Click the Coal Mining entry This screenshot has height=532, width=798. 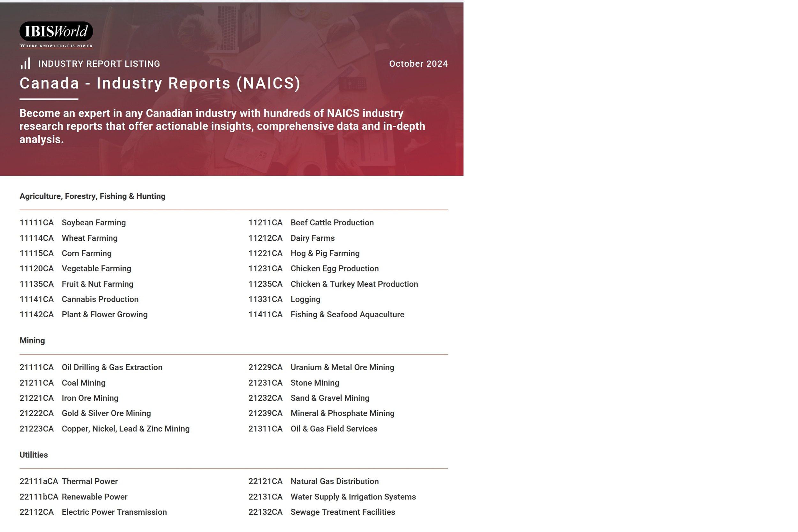point(83,383)
